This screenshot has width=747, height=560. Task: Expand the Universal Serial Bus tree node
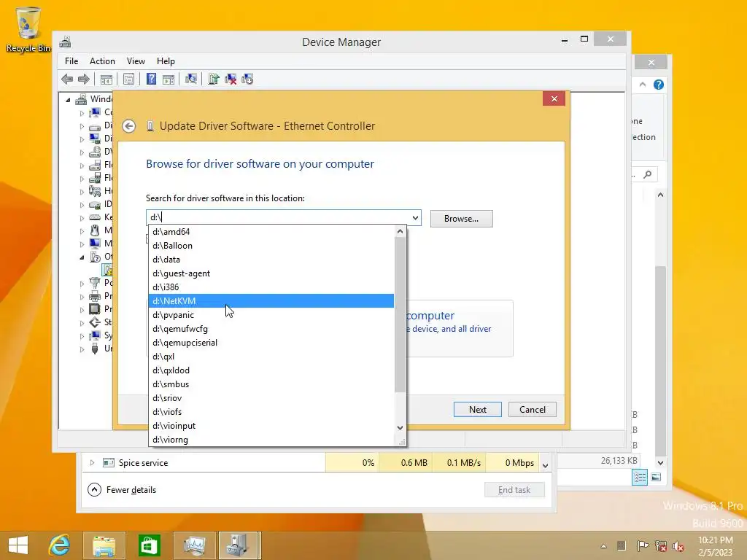pyautogui.click(x=82, y=349)
